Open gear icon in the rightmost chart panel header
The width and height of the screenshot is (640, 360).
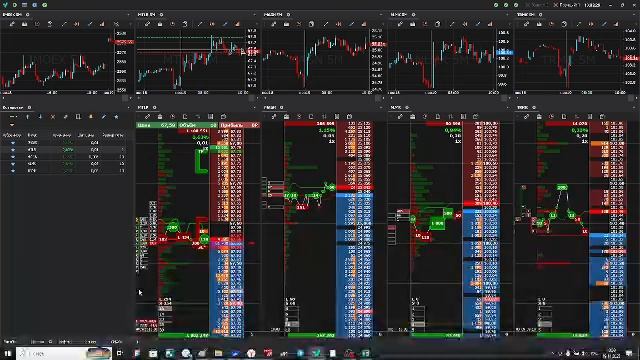tap(540, 15)
